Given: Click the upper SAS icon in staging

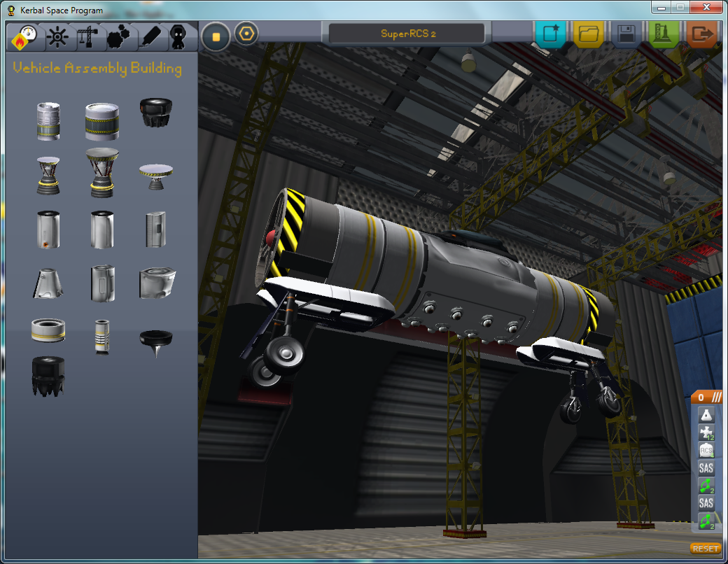Looking at the screenshot, I should coord(706,468).
